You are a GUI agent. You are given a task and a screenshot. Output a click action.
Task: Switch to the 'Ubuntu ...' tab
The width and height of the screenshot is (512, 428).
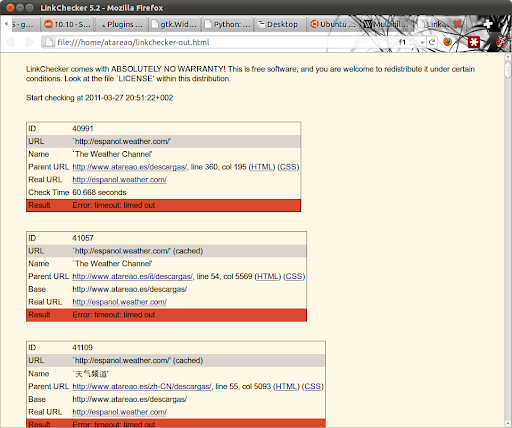[333, 24]
